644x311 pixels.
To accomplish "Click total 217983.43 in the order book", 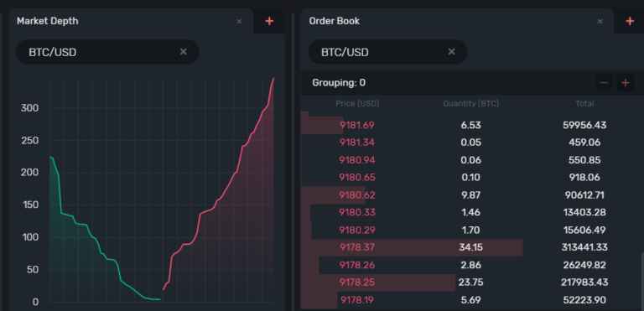I will pos(584,282).
